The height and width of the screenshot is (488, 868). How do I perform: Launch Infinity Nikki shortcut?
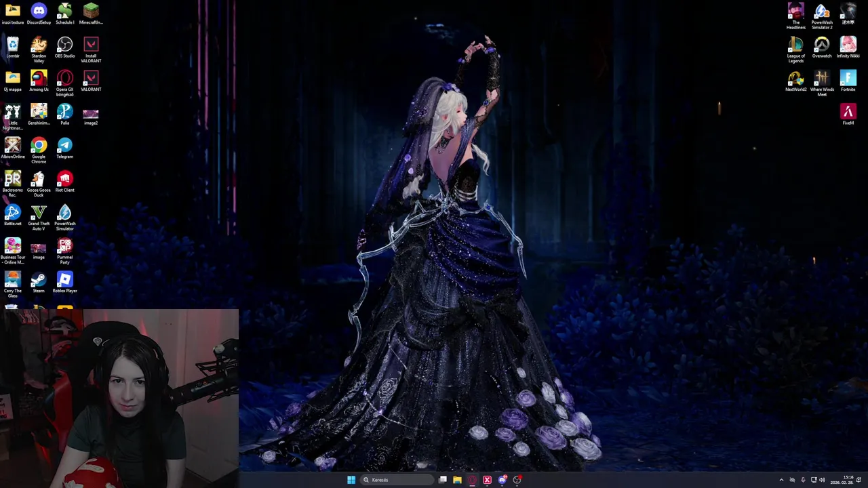click(848, 47)
